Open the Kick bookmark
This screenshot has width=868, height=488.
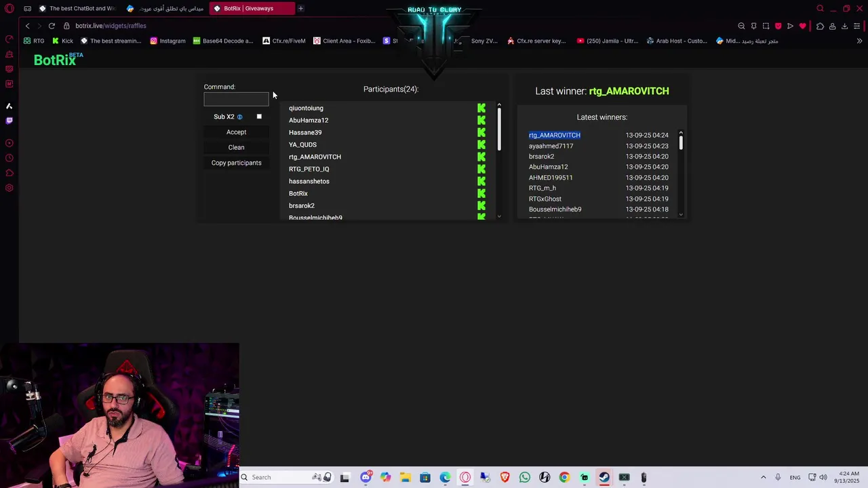[x=62, y=41]
